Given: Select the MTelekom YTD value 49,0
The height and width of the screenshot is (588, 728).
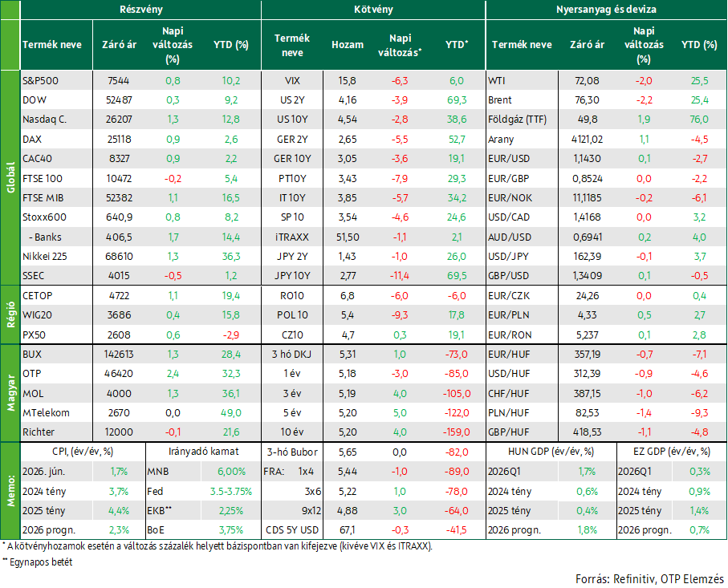Looking at the screenshot, I should [x=231, y=412].
